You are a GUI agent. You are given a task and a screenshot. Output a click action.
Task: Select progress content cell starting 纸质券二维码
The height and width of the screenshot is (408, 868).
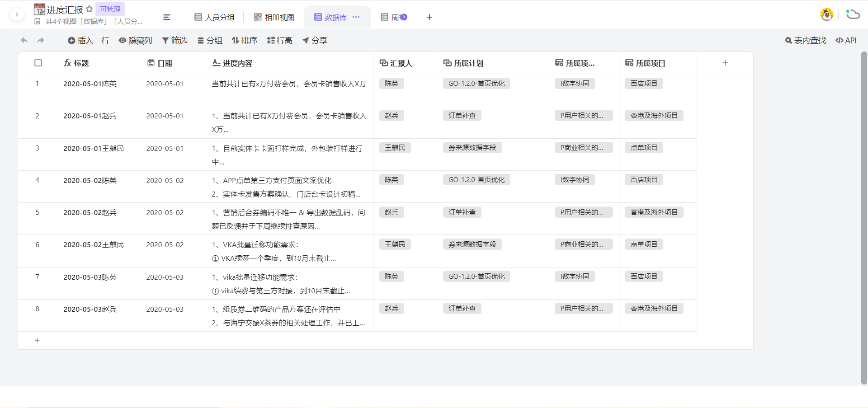(x=289, y=315)
